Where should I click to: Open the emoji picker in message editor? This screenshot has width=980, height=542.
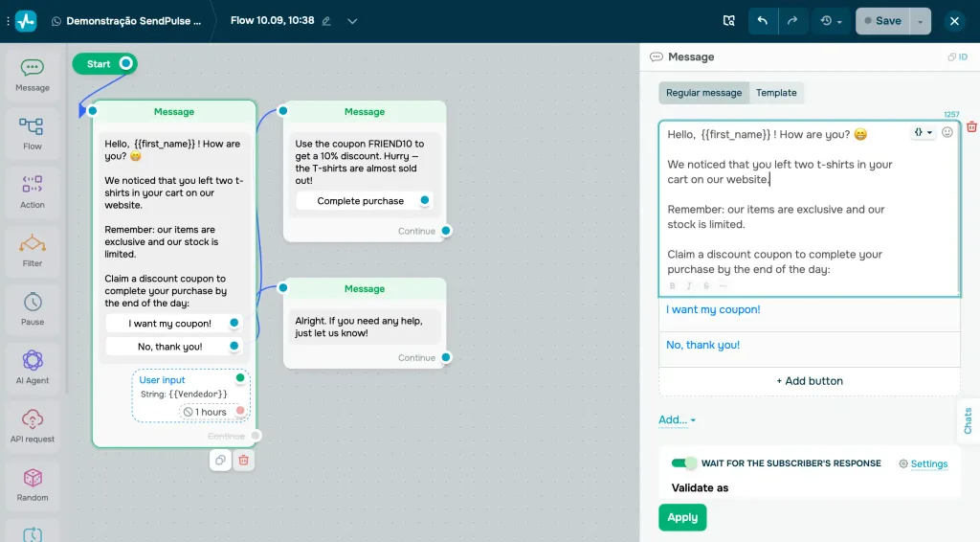(947, 132)
